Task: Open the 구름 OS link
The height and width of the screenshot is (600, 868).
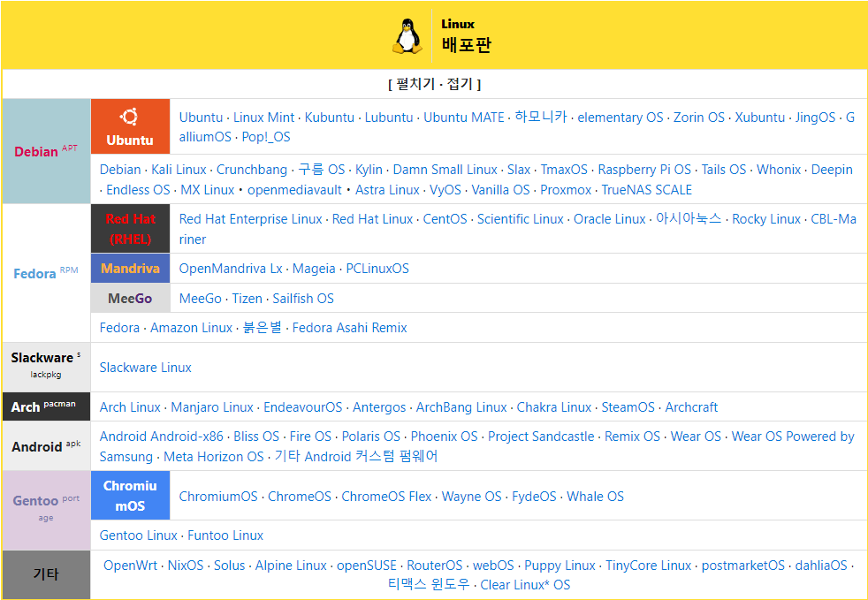Action: [321, 170]
